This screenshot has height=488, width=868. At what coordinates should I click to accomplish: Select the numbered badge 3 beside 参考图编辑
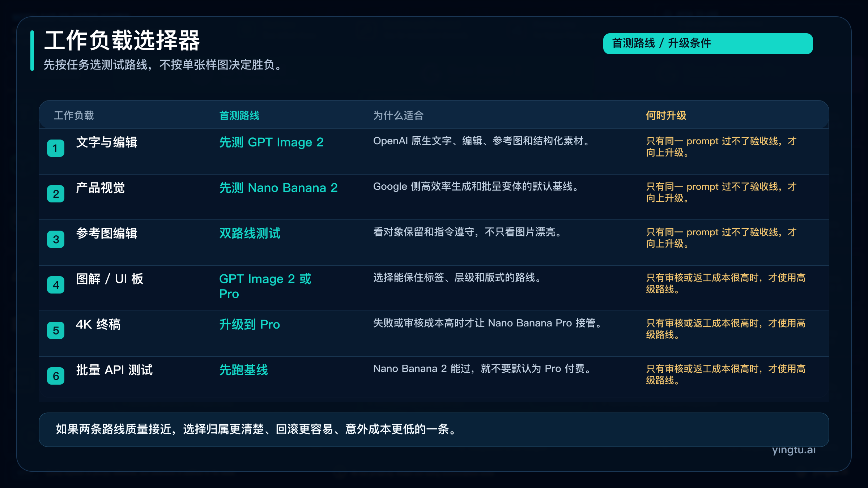click(55, 240)
